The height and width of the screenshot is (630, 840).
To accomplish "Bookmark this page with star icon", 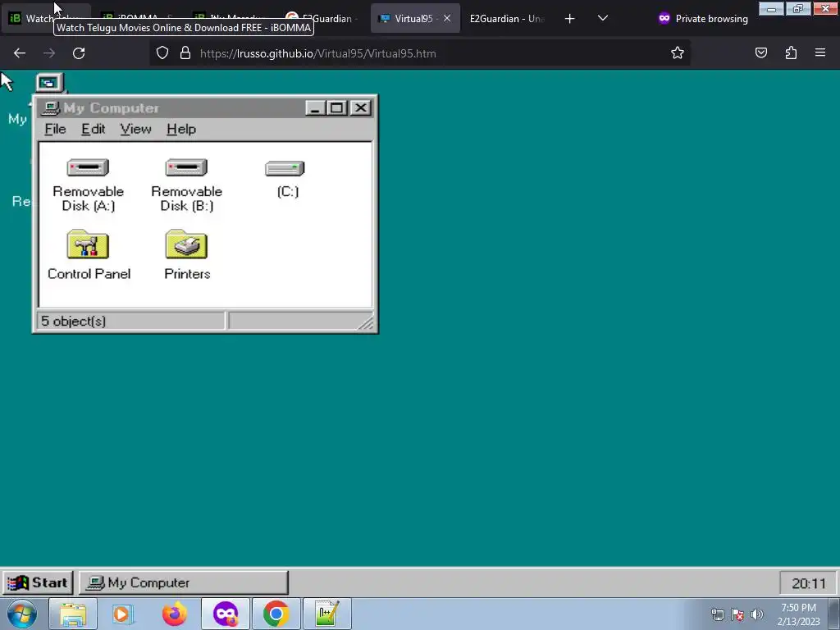I will (x=677, y=52).
